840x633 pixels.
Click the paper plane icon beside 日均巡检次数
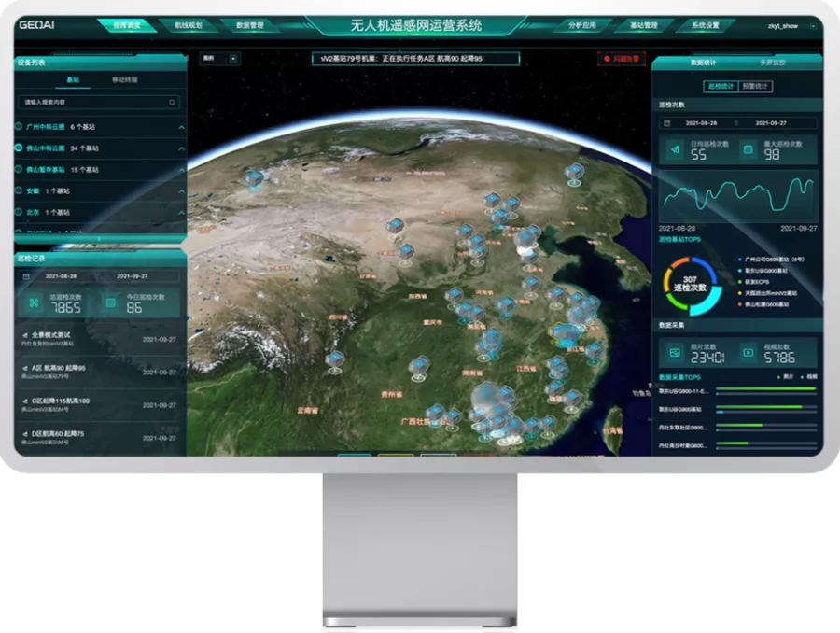pyautogui.click(x=676, y=149)
